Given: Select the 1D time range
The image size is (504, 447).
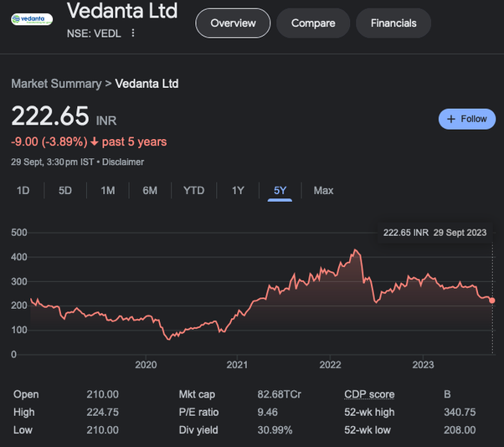Looking at the screenshot, I should 23,191.
